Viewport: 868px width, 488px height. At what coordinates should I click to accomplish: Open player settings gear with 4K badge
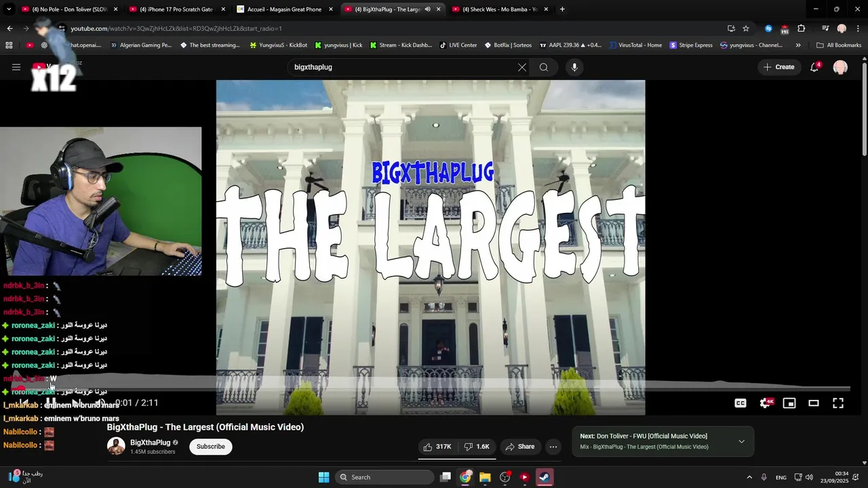tap(766, 403)
